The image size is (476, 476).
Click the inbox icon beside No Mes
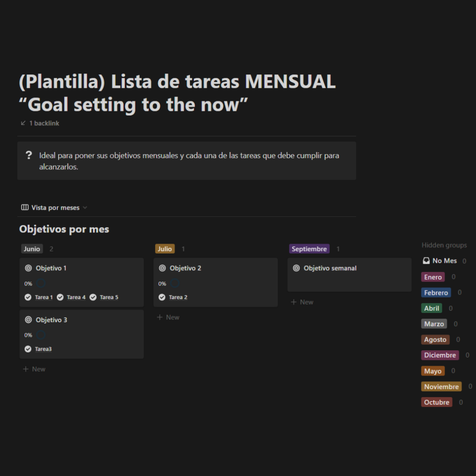(x=426, y=261)
